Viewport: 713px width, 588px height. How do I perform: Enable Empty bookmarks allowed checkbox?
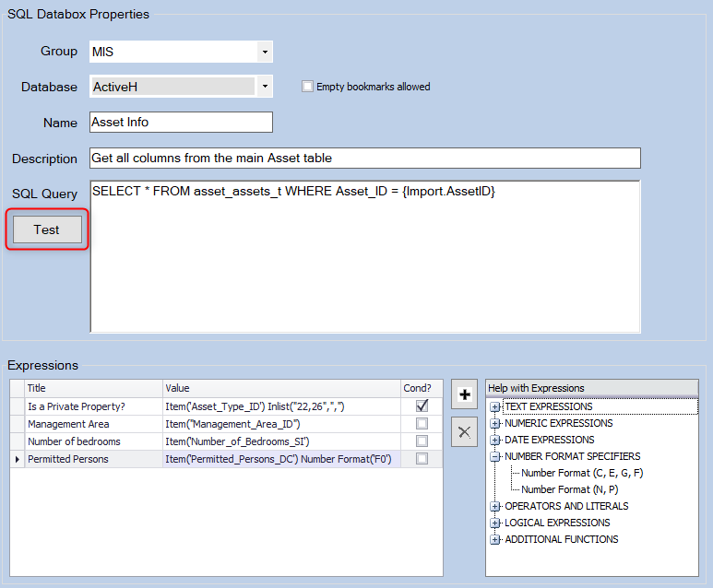point(308,87)
